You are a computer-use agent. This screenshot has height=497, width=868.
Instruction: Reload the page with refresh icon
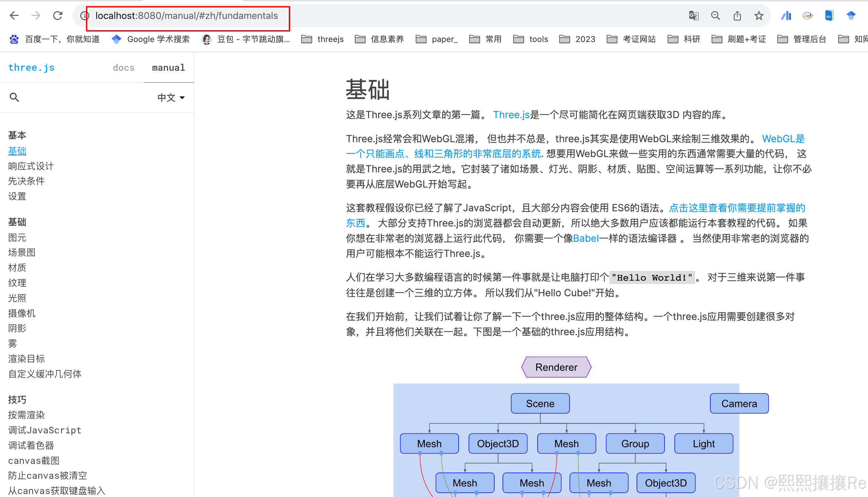[x=58, y=16]
